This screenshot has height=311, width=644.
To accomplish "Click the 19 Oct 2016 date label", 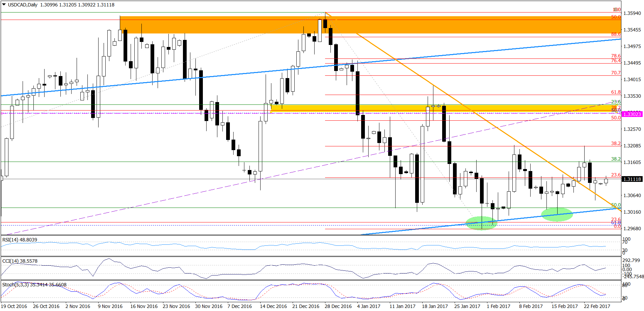I will point(14,306).
